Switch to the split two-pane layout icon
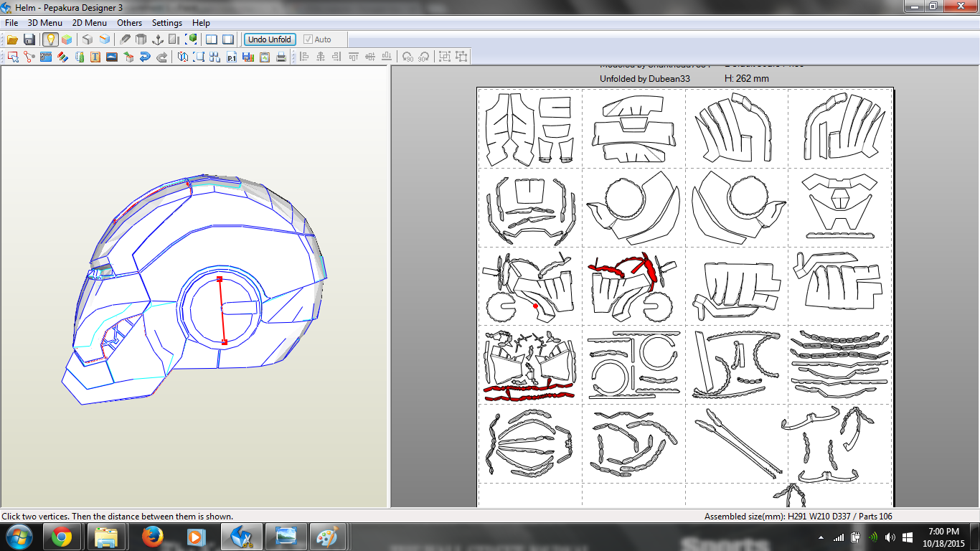Viewport: 980px width, 551px height. pyautogui.click(x=212, y=39)
